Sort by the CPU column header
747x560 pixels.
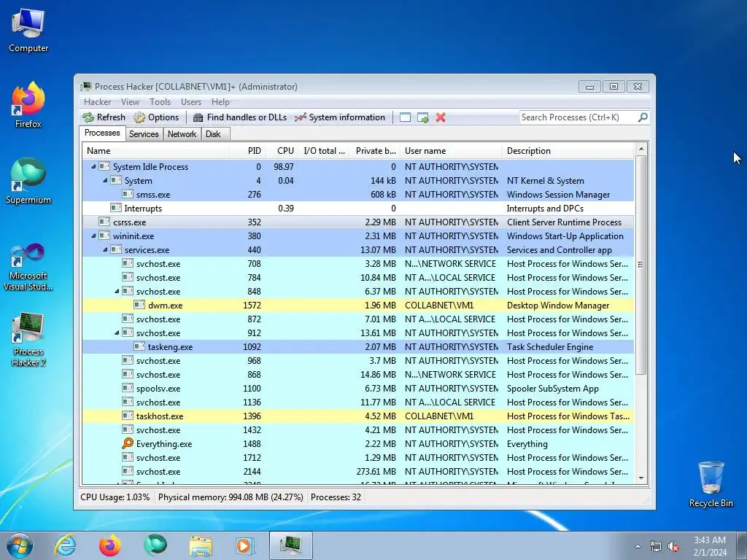click(x=281, y=150)
